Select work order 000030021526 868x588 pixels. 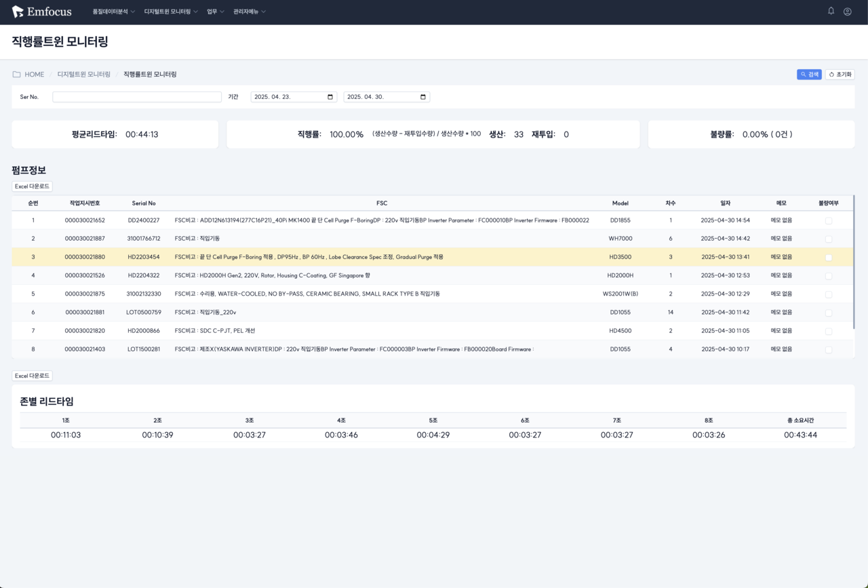click(85, 275)
